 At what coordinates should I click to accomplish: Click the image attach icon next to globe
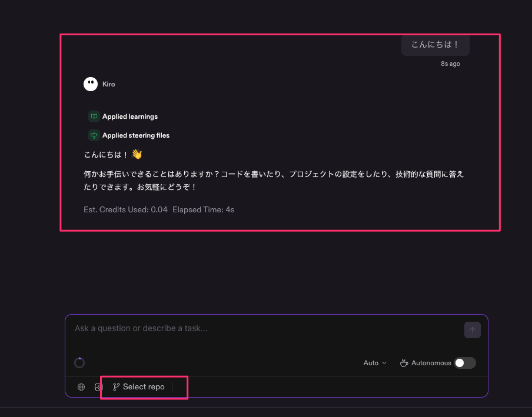click(x=99, y=387)
